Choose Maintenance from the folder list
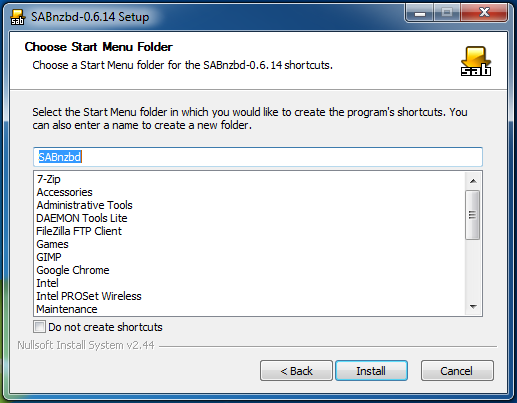 pos(67,309)
